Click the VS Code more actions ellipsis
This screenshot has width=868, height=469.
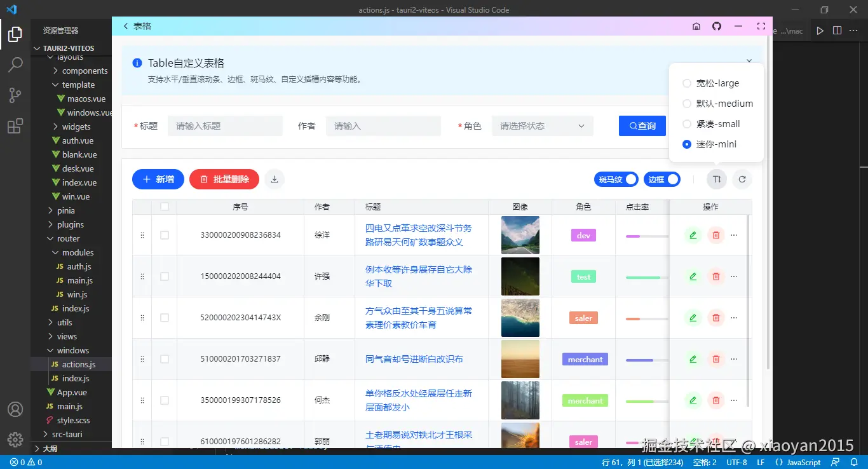854,31
